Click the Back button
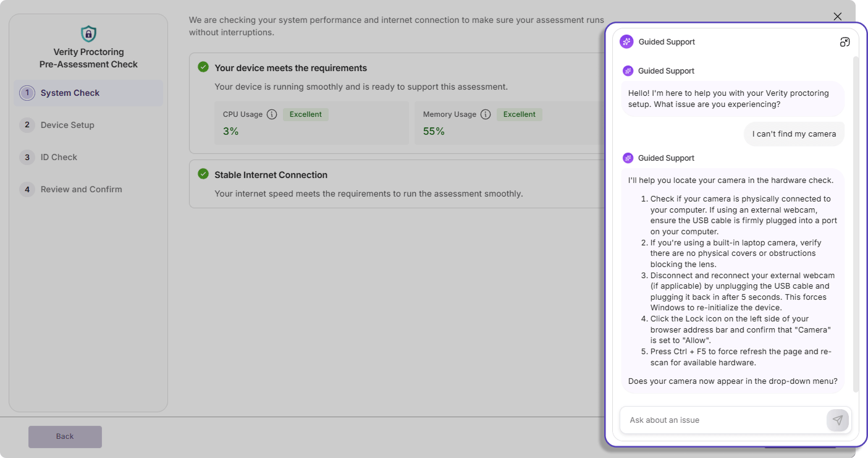 [x=65, y=436]
